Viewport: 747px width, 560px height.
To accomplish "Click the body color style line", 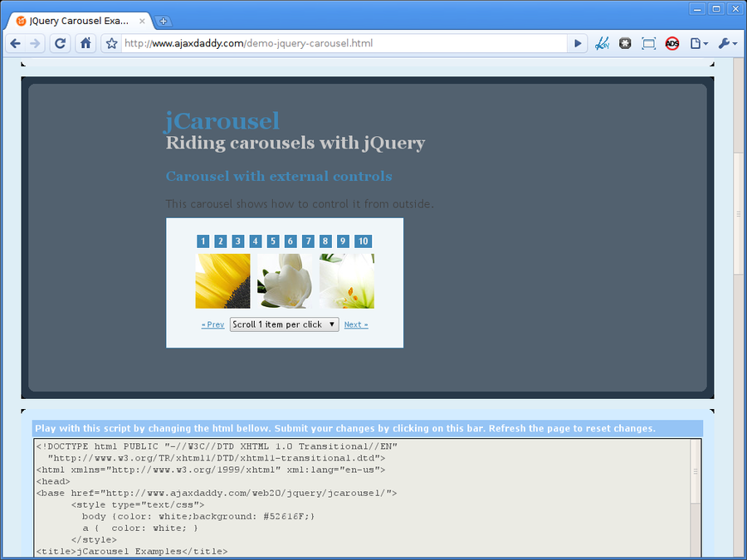I will (x=198, y=517).
